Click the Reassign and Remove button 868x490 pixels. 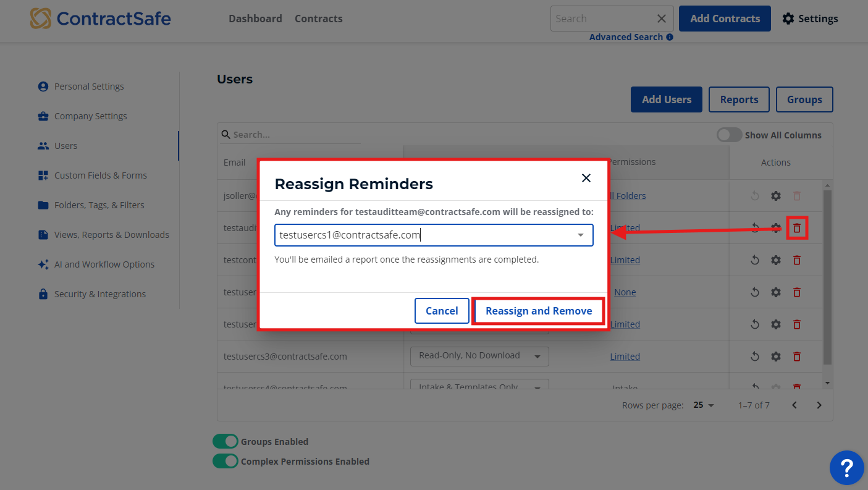pos(539,311)
